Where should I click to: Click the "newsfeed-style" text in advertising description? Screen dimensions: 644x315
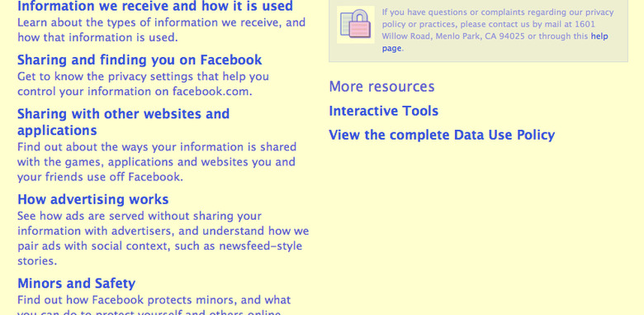(260, 246)
